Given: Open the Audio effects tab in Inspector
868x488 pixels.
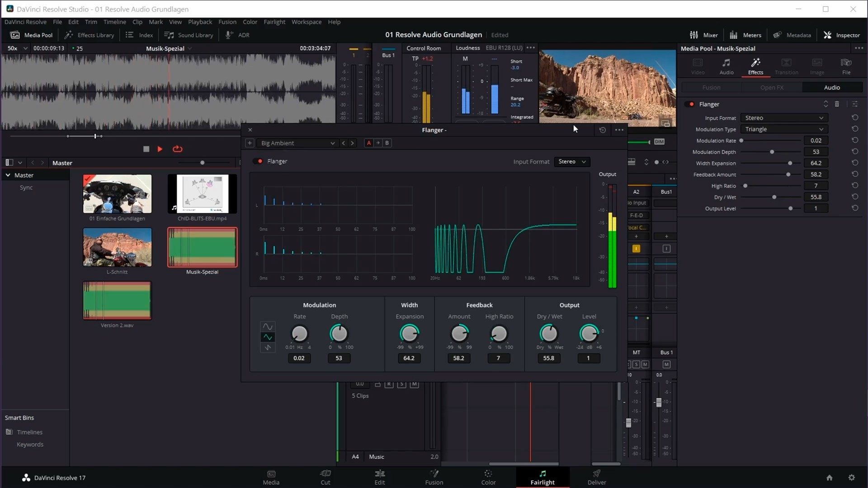Looking at the screenshot, I should point(832,87).
